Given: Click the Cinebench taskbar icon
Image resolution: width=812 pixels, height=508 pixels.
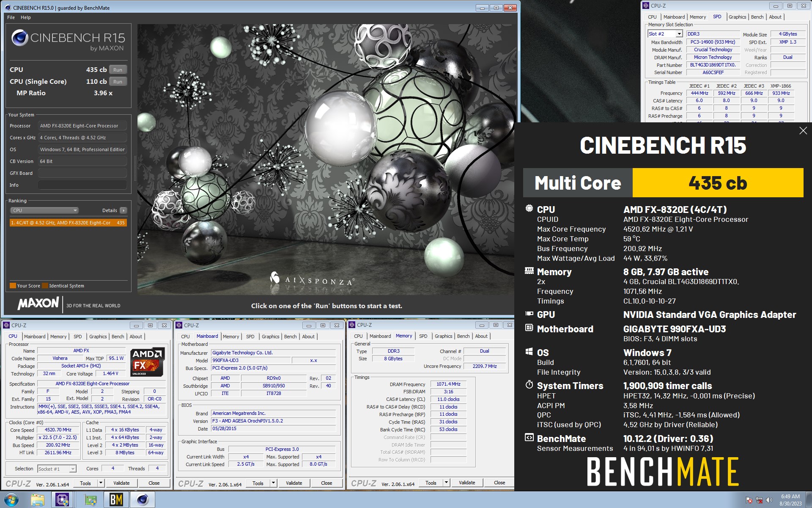Looking at the screenshot, I should tap(143, 500).
